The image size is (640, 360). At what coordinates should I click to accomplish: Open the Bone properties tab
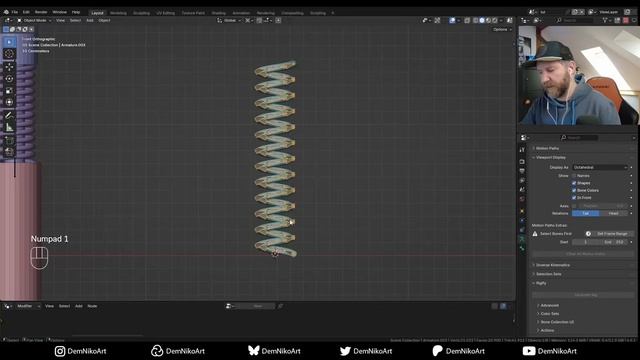pos(522,249)
